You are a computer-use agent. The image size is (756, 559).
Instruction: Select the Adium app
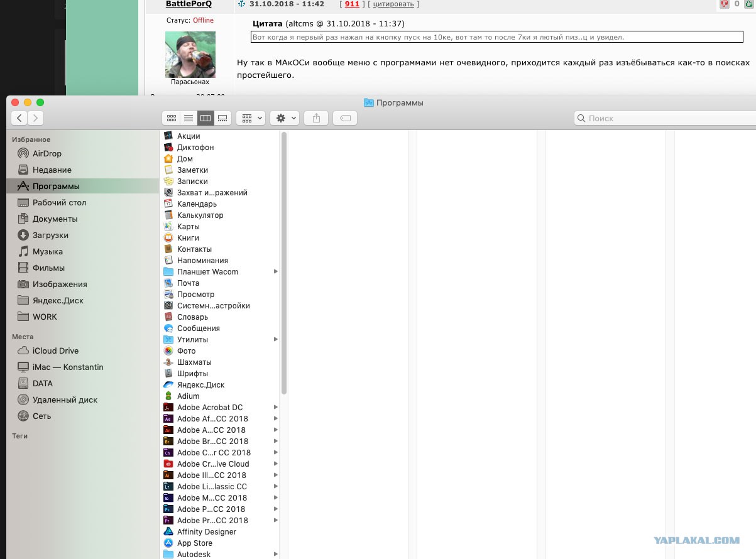[x=220, y=396]
